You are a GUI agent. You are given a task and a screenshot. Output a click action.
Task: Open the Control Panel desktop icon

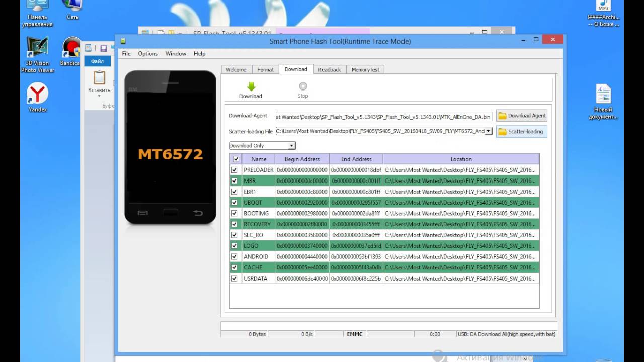point(37,14)
